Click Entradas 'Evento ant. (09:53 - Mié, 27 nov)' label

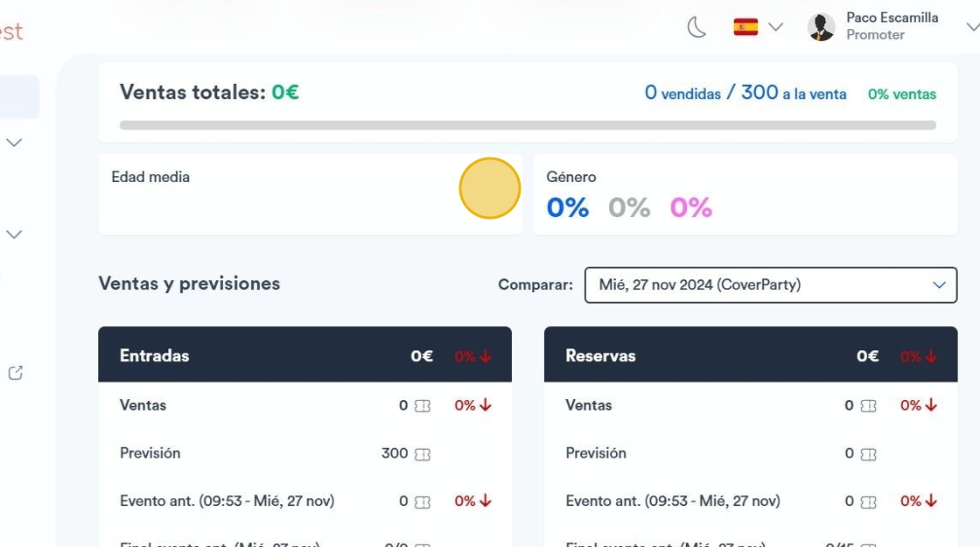[227, 501]
